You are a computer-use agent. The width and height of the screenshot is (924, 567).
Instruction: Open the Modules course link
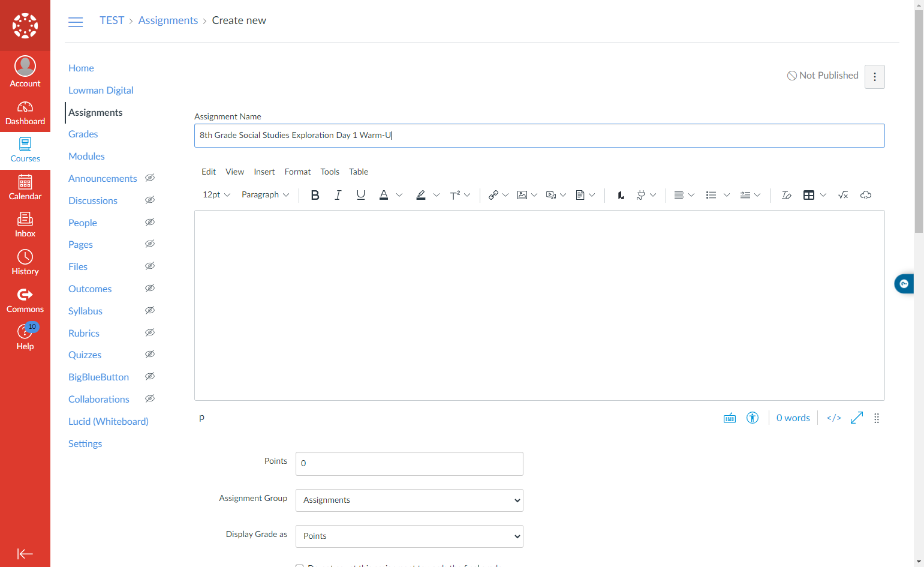(x=86, y=157)
